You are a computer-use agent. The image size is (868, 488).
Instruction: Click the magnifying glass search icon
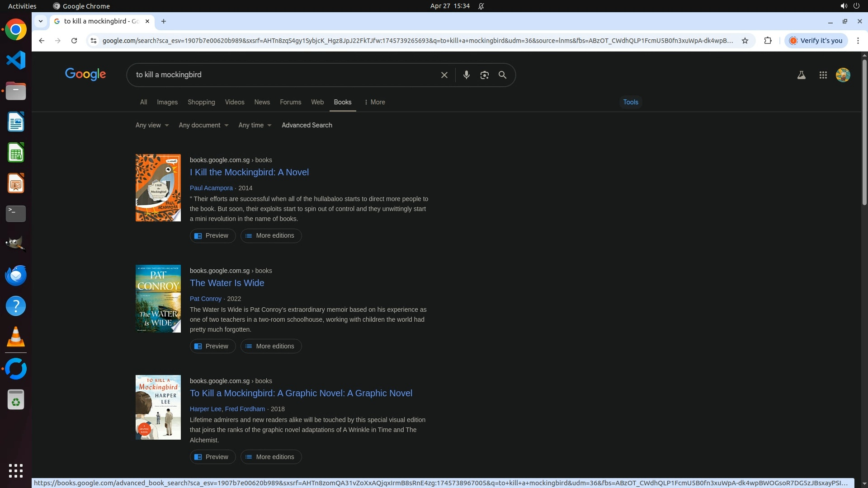pyautogui.click(x=502, y=75)
